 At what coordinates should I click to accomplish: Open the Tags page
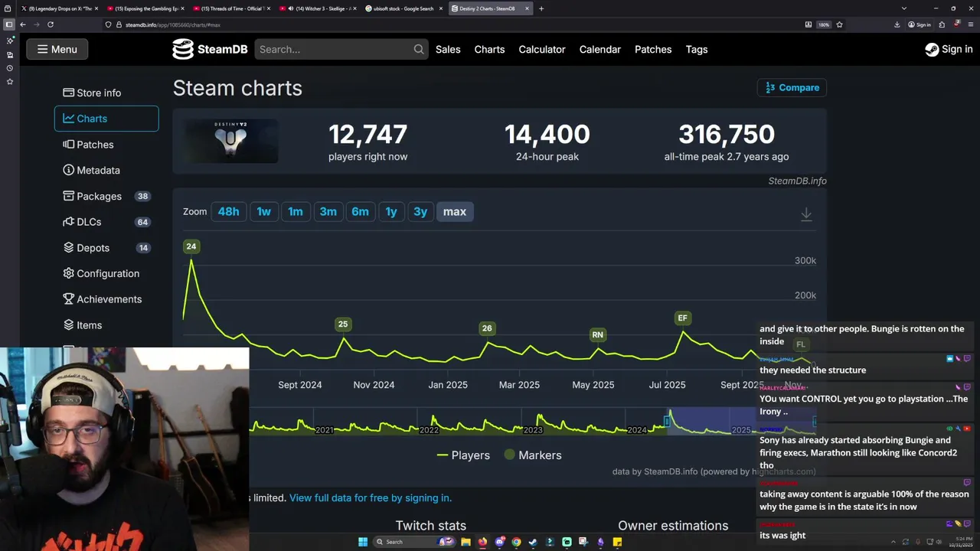[697, 49]
